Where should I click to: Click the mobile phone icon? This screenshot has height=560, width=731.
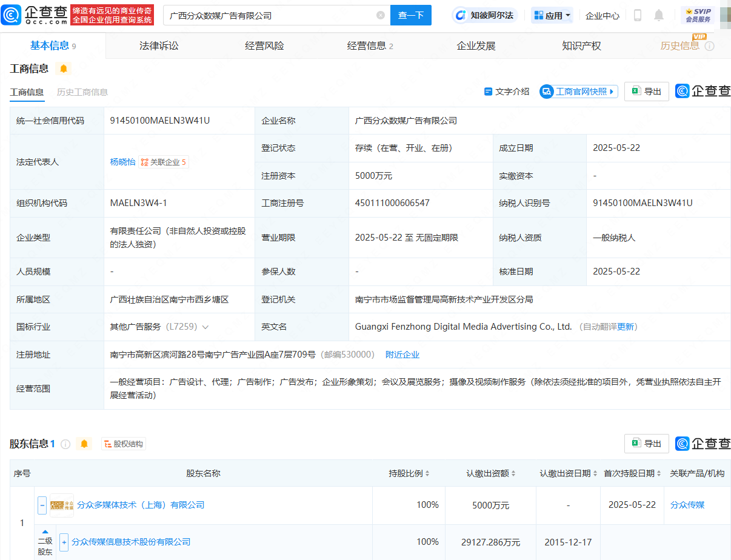[x=637, y=15]
